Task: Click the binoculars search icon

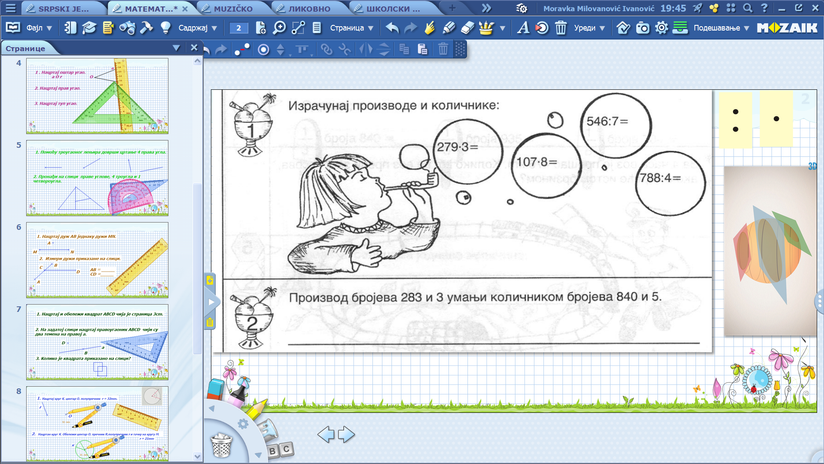Action: (x=127, y=28)
